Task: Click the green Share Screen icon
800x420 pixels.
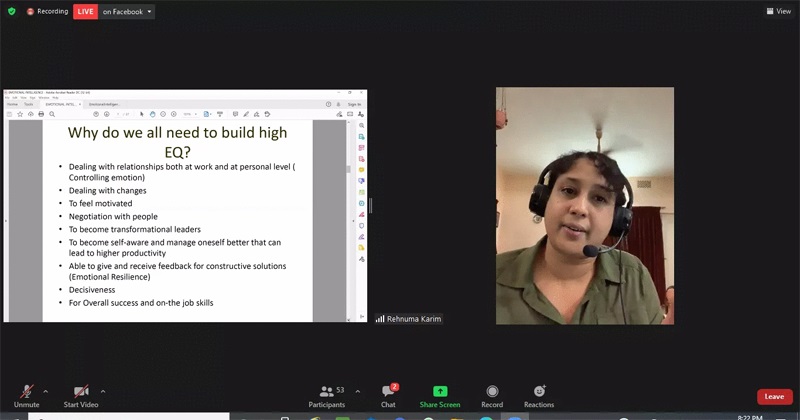Action: coord(440,391)
